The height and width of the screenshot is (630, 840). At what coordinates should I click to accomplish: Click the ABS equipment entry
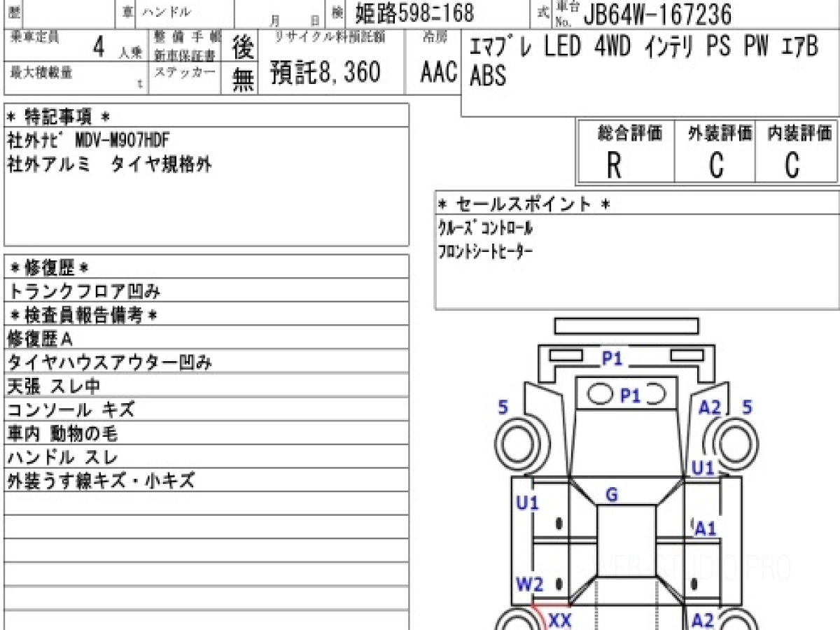click(489, 76)
